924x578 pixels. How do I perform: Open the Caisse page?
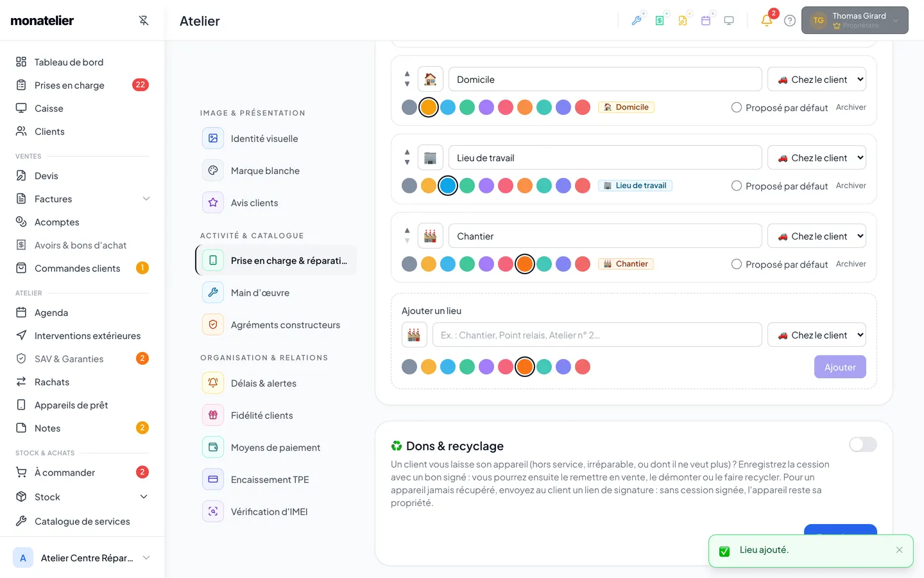tap(82, 109)
